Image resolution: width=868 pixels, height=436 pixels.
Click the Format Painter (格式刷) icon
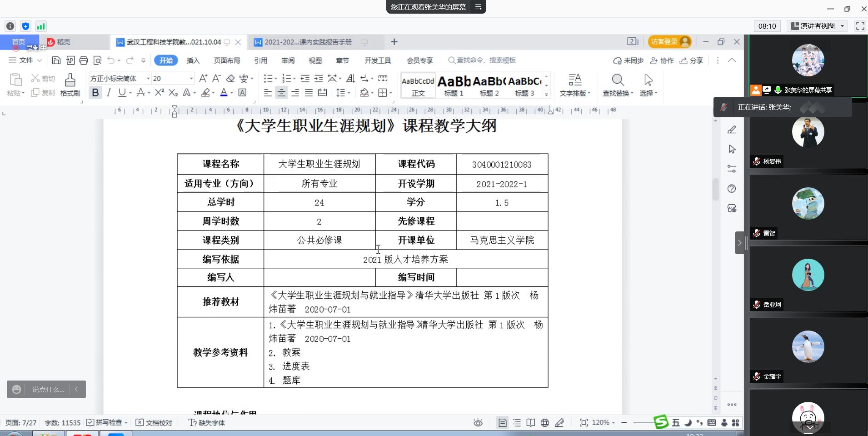[x=70, y=85]
